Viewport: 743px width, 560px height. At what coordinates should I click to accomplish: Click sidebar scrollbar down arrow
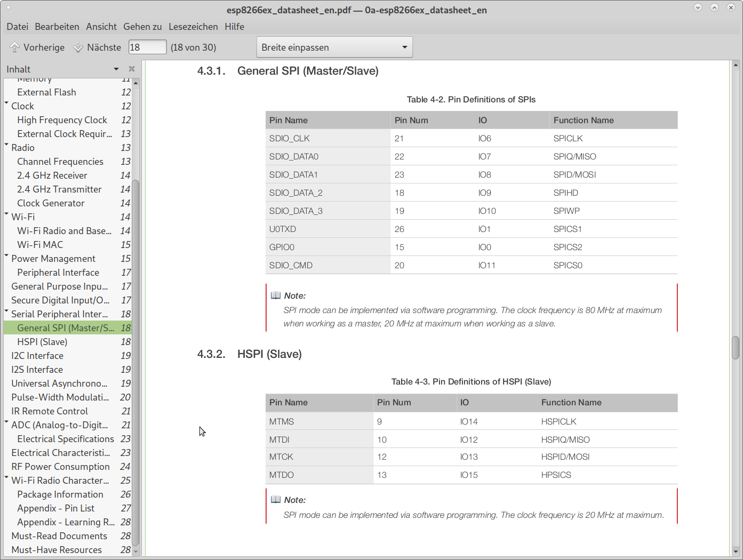pyautogui.click(x=135, y=551)
